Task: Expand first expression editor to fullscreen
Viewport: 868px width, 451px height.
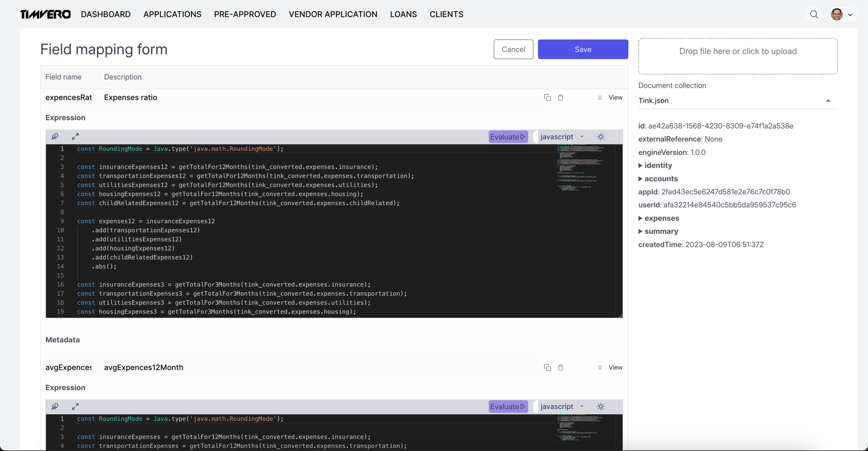Action: click(x=75, y=137)
